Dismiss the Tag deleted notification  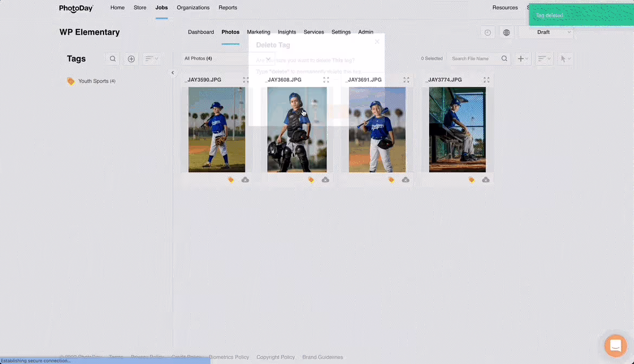pos(581,15)
